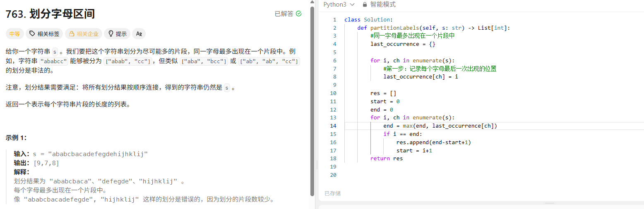This screenshot has width=644, height=209.
Task: Click the tag icon in 相关标签
Action: tap(32, 34)
